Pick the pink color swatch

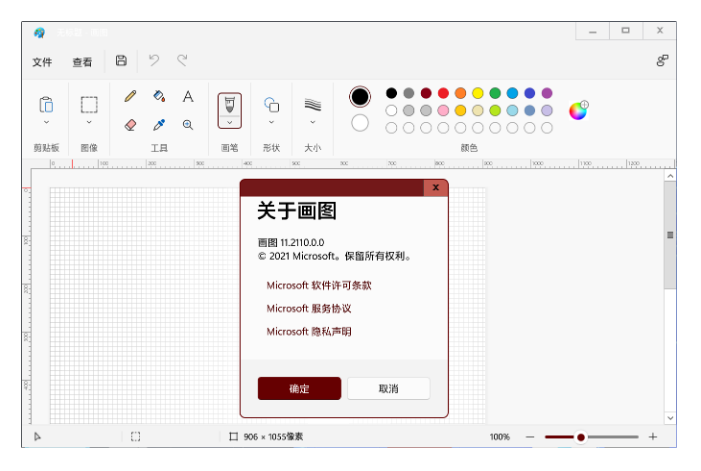tap(443, 110)
